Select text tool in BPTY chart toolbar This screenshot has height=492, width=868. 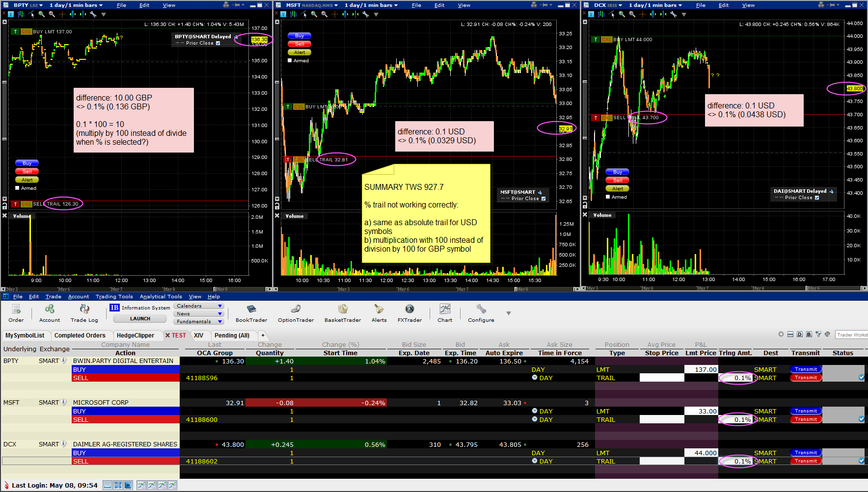click(11, 14)
